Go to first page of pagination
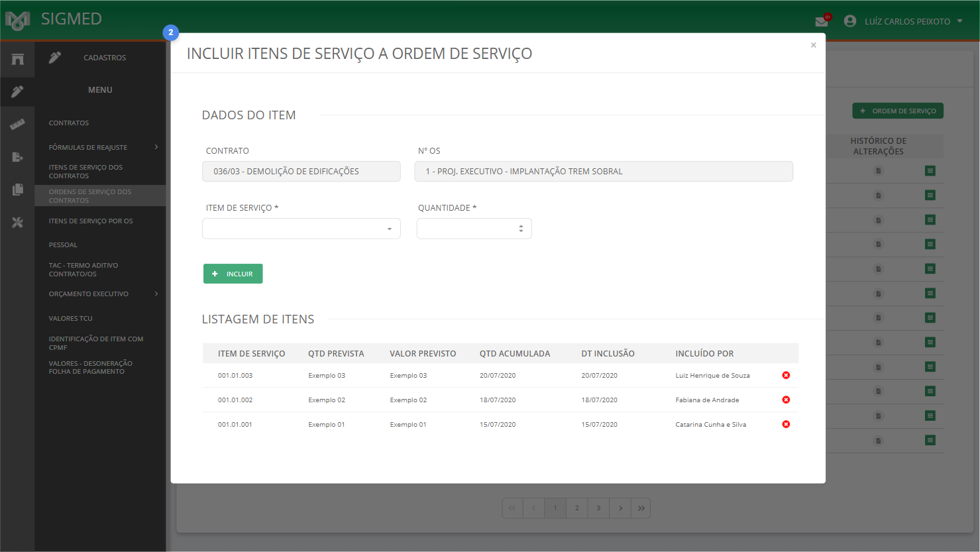The height and width of the screenshot is (552, 980). [x=512, y=508]
